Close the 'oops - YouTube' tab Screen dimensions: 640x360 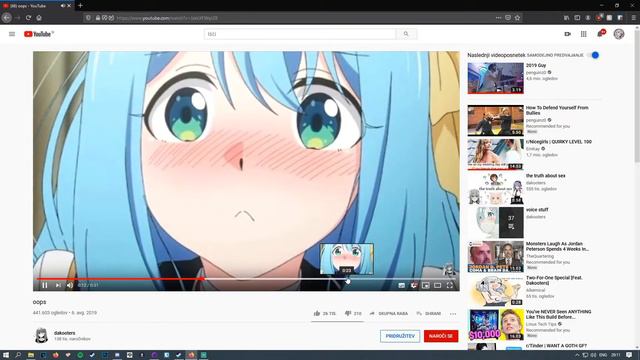(x=69, y=6)
